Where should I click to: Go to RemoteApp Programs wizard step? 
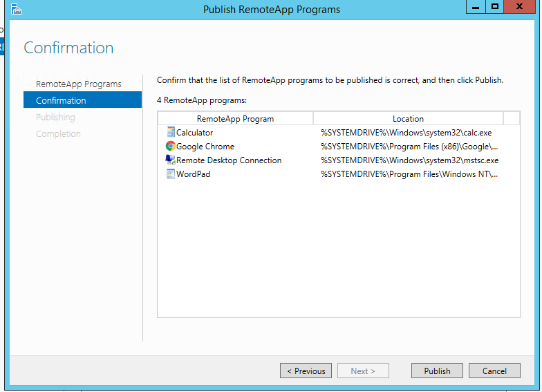78,84
